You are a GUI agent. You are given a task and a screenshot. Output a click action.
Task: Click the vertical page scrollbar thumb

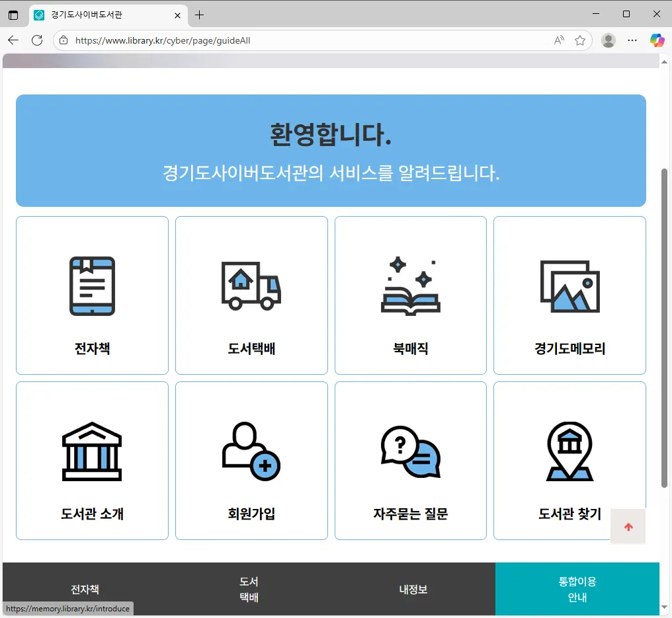(x=664, y=328)
